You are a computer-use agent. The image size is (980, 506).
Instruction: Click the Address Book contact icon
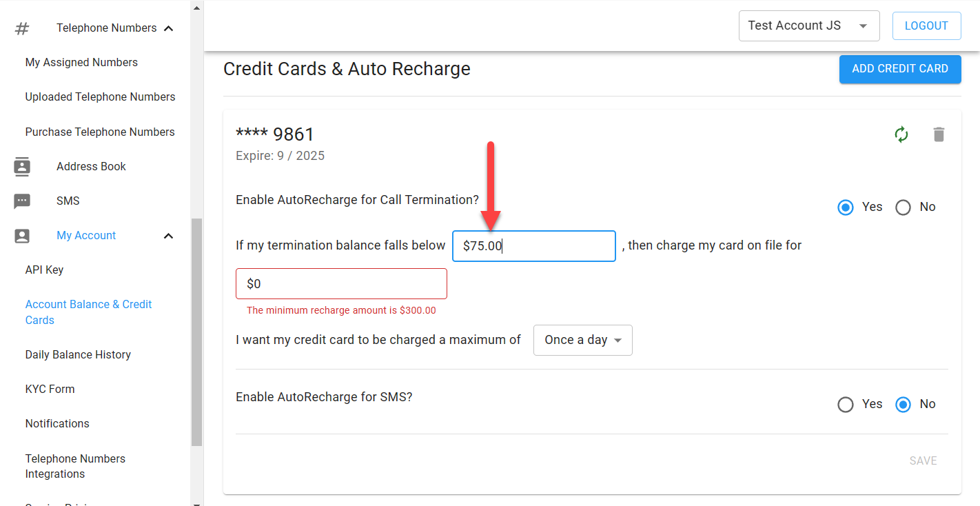pyautogui.click(x=22, y=166)
